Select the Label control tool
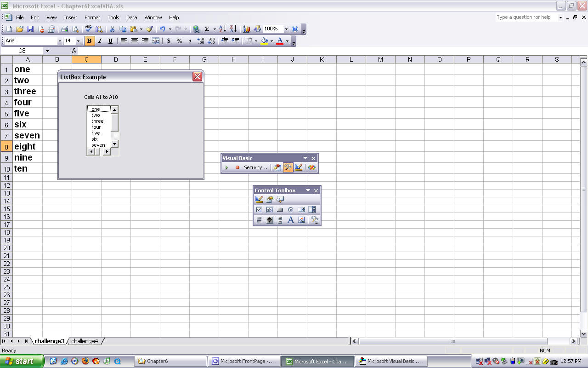The width and height of the screenshot is (588, 368). [x=291, y=220]
